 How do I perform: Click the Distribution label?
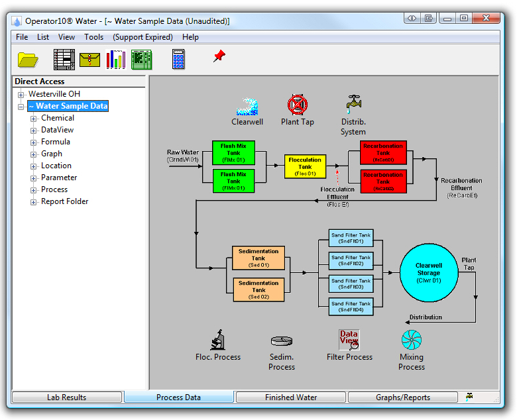pyautogui.click(x=426, y=317)
